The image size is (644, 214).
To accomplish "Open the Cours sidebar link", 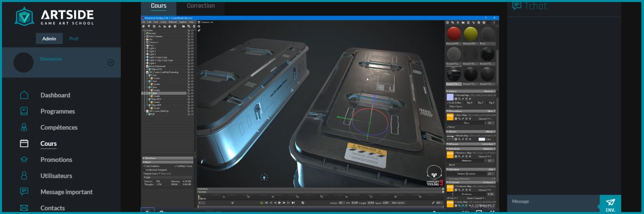I will pyautogui.click(x=48, y=144).
